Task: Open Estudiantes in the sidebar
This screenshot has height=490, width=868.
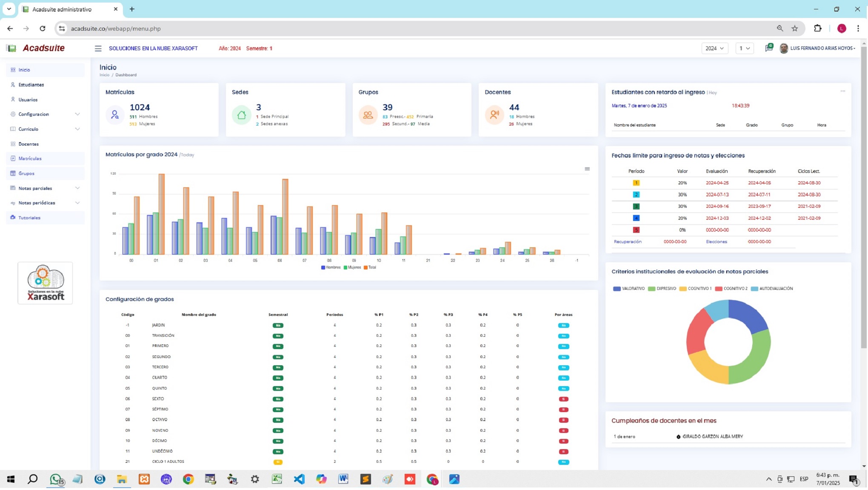Action: [31, 85]
